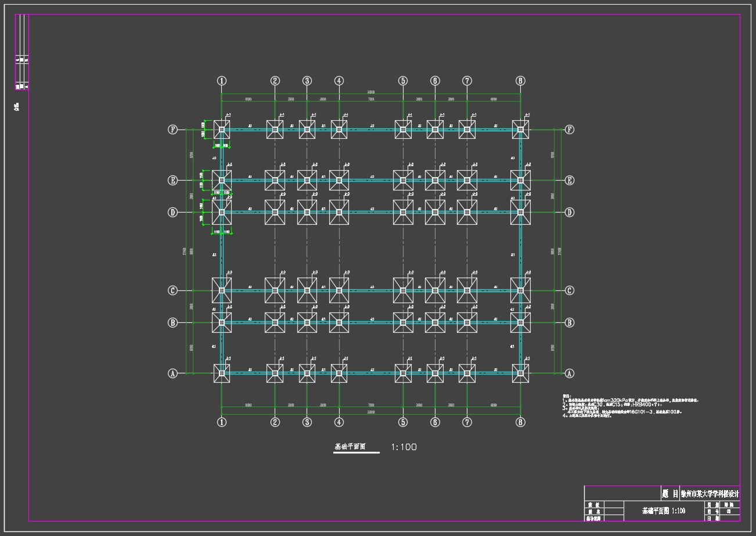Click axis bubble C right of the plan

pyautogui.click(x=570, y=290)
